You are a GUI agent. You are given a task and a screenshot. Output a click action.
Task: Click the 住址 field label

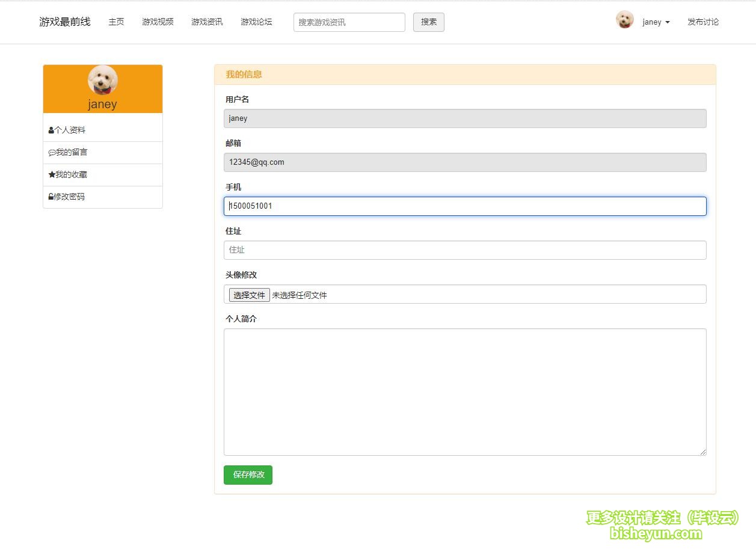point(233,231)
